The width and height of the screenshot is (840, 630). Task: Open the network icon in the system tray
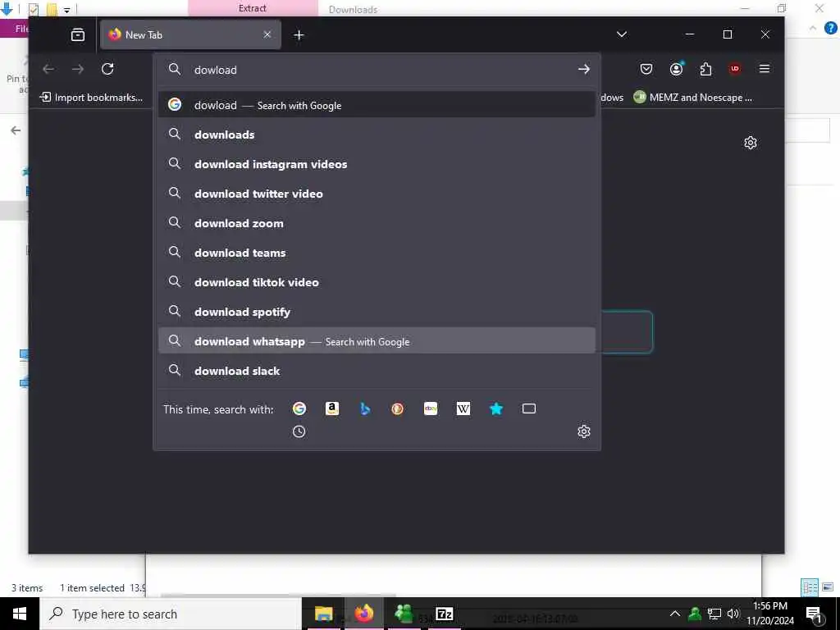[714, 614]
